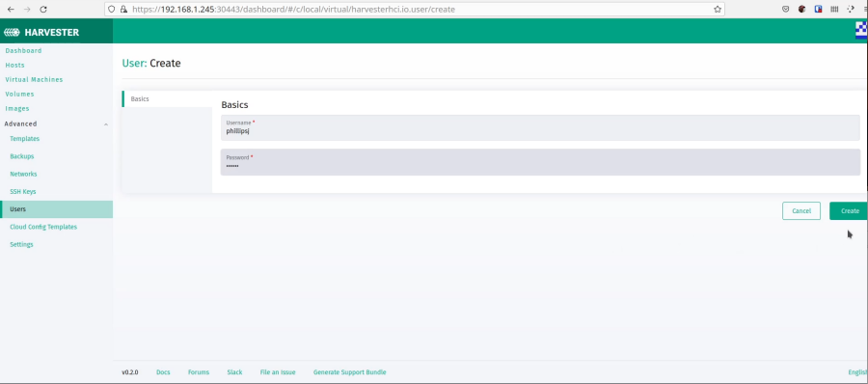Screen dimensions: 868x384
Task: Open Templates under Advanced
Action: click(24, 139)
